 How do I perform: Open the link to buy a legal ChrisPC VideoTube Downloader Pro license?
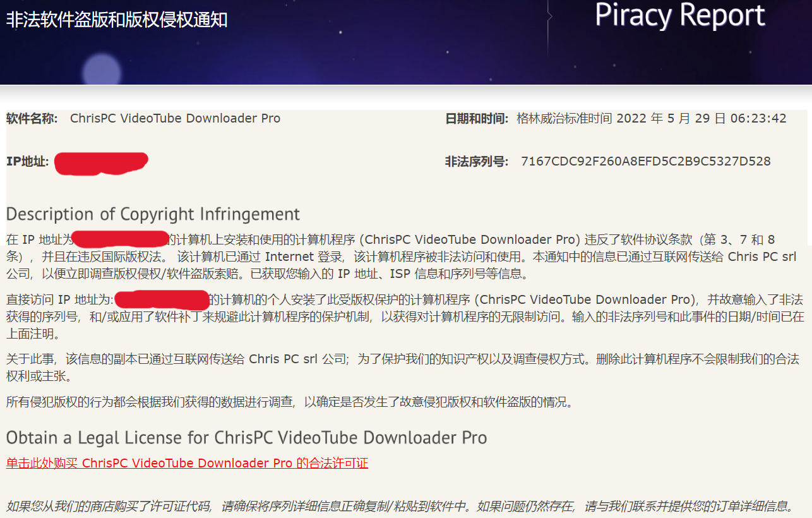coord(187,463)
